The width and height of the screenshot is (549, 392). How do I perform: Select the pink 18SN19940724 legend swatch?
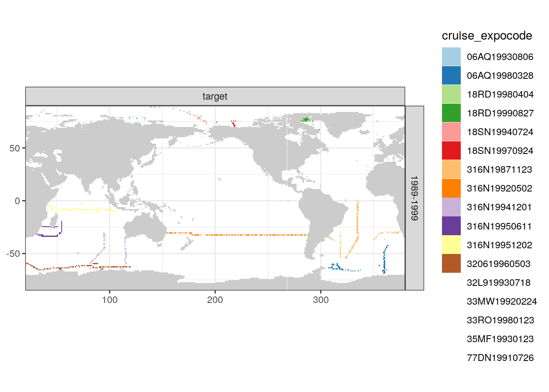point(451,132)
